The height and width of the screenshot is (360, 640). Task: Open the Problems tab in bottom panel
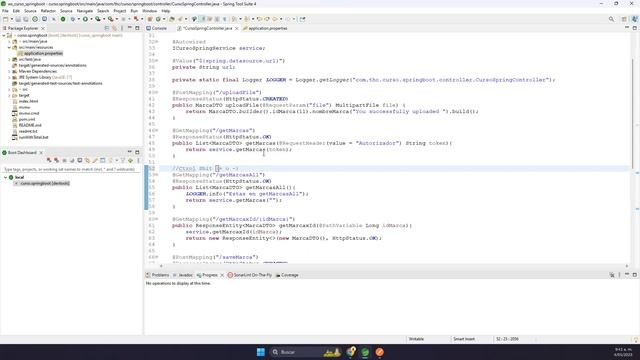click(157, 275)
